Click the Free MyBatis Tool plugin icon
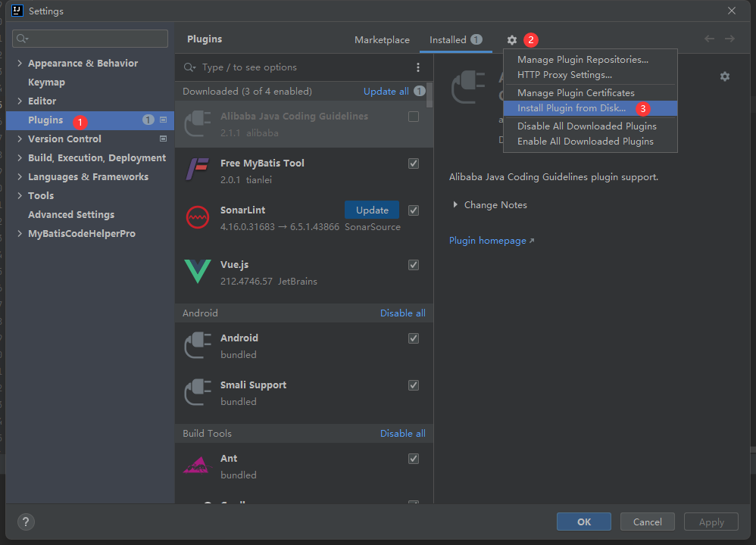756x545 pixels. (198, 169)
